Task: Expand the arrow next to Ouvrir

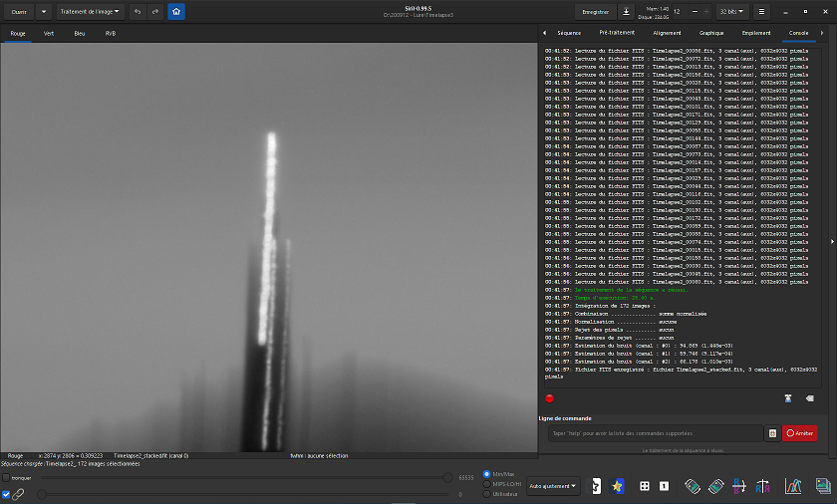Action: click(44, 11)
